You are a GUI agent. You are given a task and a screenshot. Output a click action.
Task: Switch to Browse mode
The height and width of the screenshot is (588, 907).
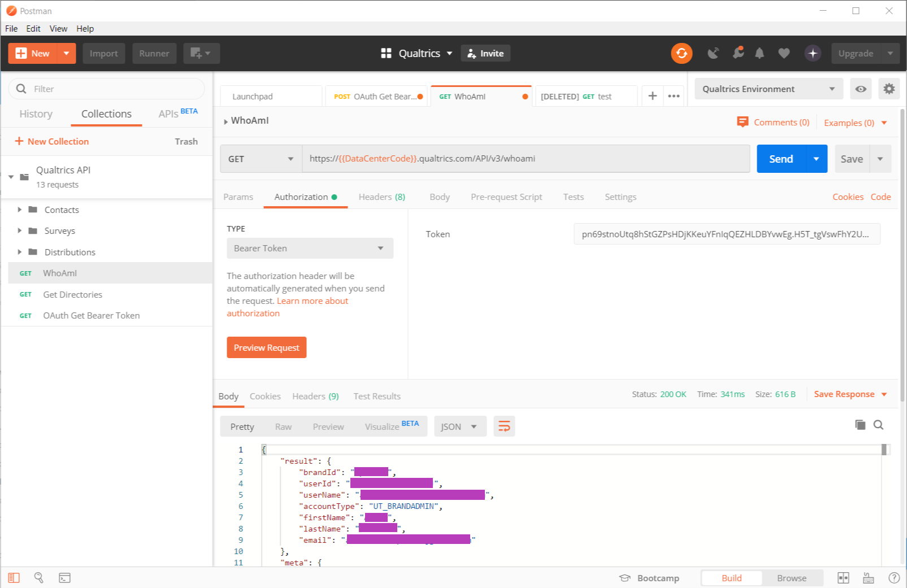coord(792,578)
